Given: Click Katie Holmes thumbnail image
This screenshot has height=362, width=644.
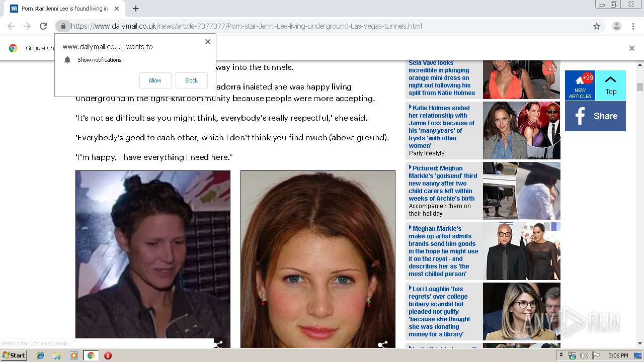Looking at the screenshot, I should 521,131.
